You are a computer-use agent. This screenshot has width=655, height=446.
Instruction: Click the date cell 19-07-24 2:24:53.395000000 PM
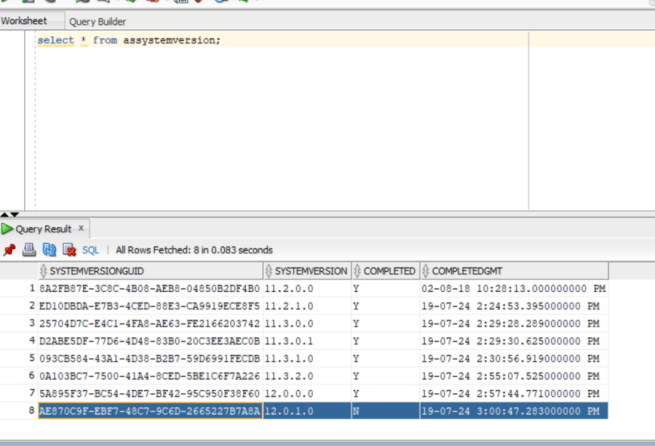pyautogui.click(x=514, y=306)
